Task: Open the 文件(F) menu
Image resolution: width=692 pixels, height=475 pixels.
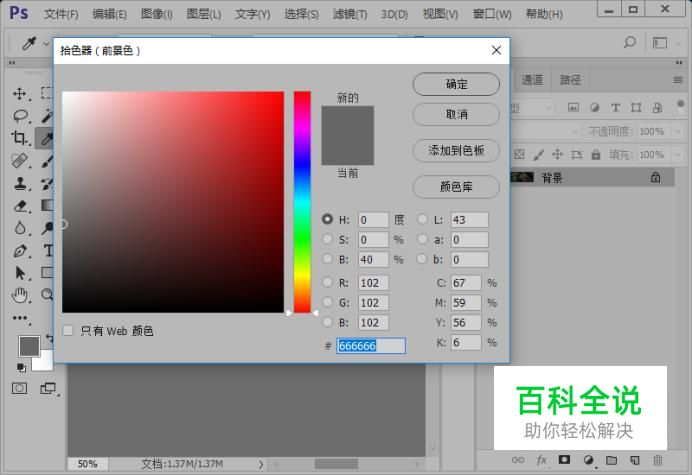Action: (x=61, y=15)
